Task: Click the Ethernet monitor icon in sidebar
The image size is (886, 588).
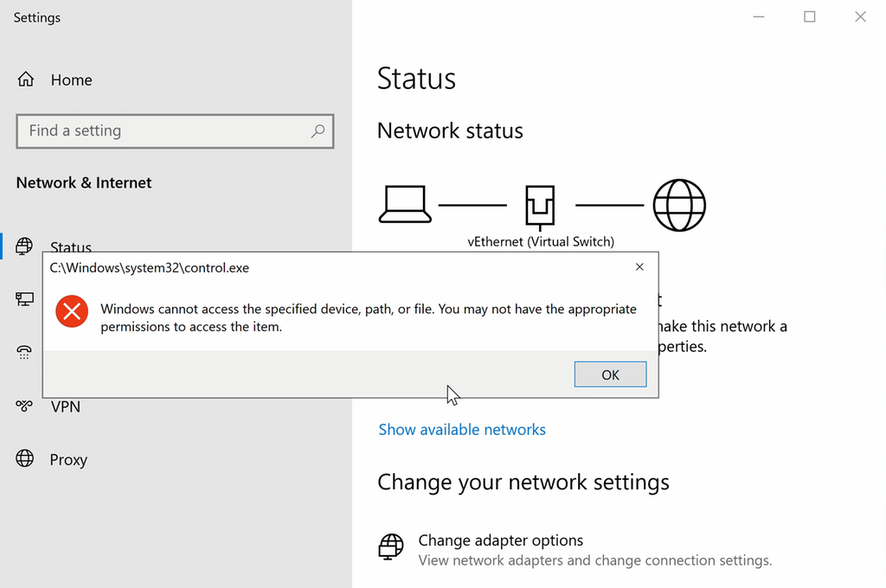Action: point(24,299)
